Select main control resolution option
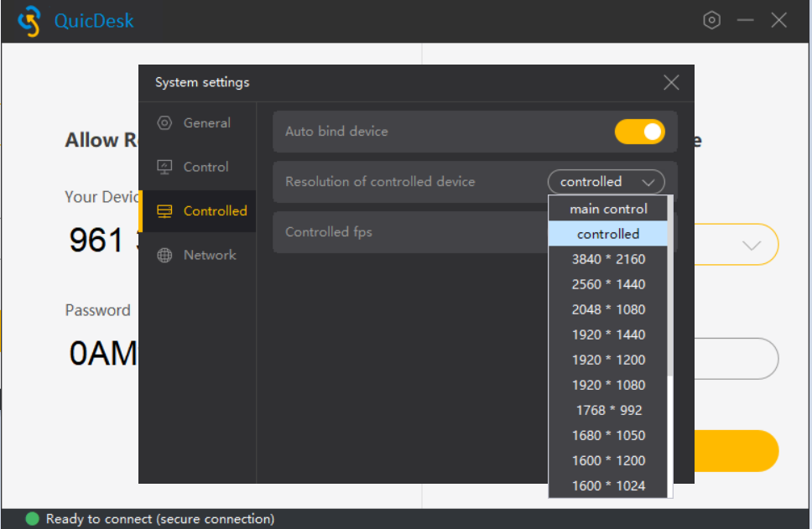The image size is (812, 529). click(608, 209)
